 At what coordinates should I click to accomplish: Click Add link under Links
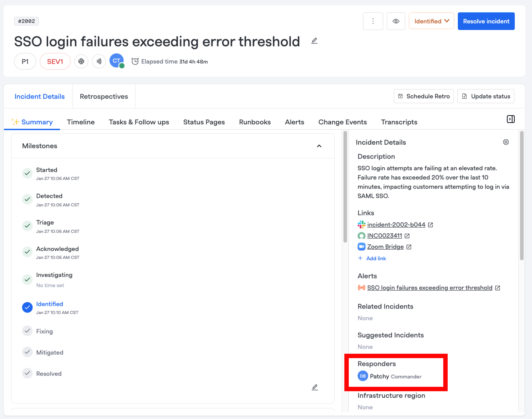click(376, 258)
